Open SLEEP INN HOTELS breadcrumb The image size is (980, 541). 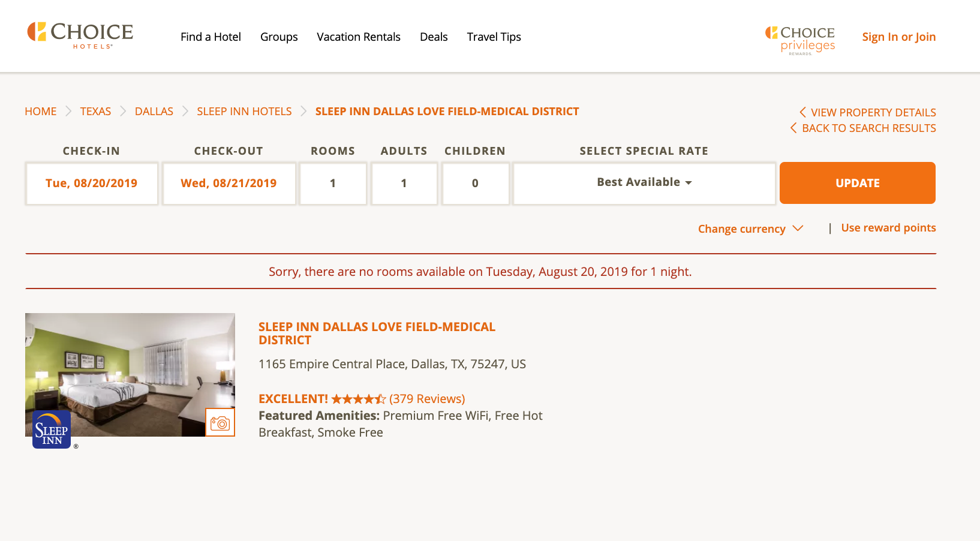coord(244,112)
